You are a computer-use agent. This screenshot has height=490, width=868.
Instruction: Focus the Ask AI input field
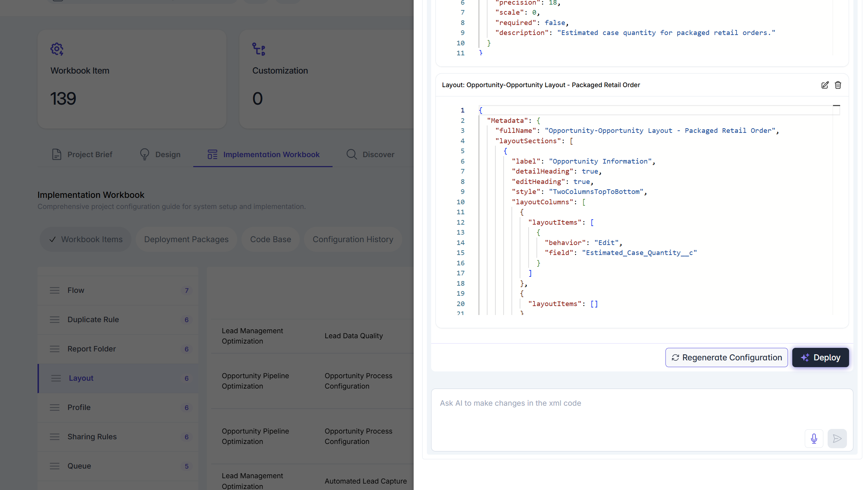coord(642,420)
